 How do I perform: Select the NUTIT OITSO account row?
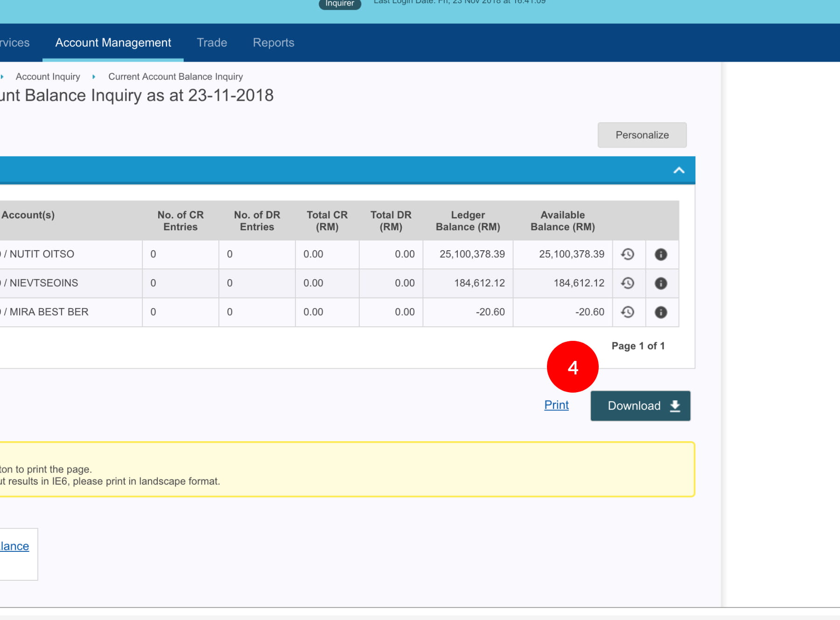click(x=42, y=254)
